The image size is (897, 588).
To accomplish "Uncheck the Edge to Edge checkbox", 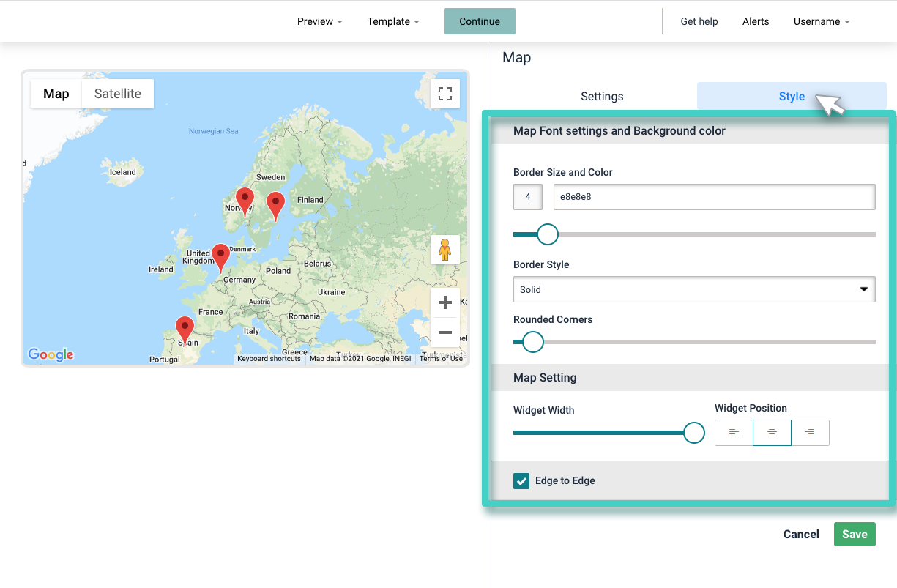I will [521, 481].
